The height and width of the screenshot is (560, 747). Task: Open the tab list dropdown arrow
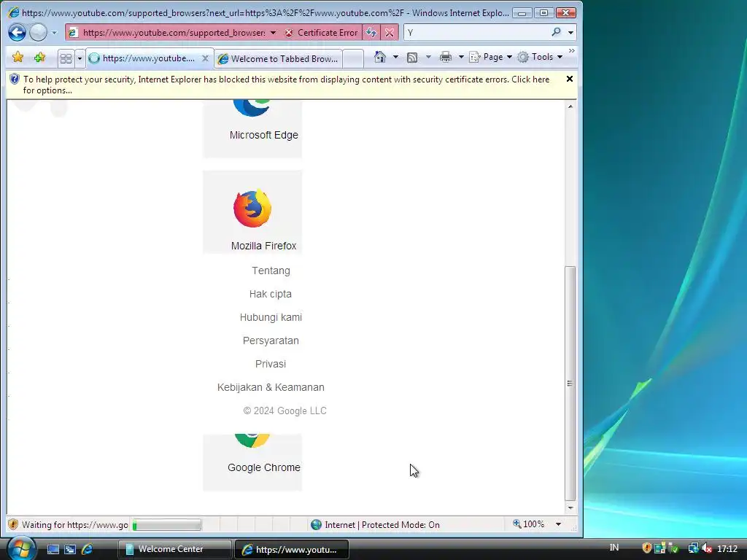[x=80, y=58]
